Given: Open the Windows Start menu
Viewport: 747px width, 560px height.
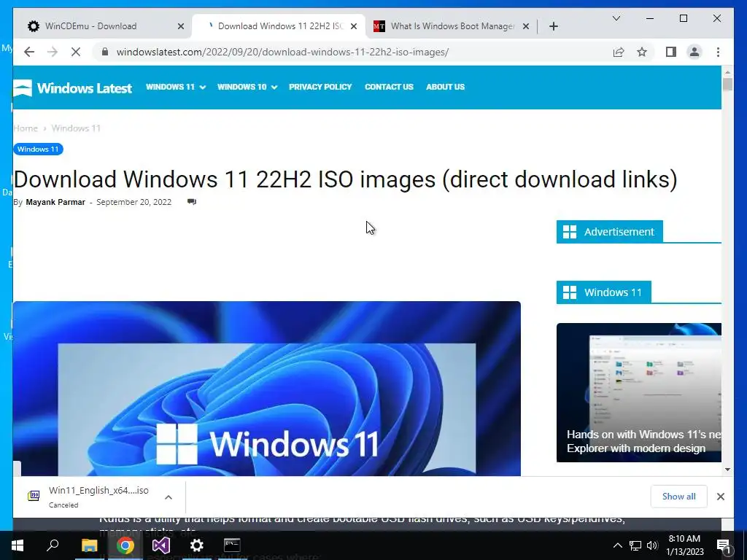Looking at the screenshot, I should point(18,545).
